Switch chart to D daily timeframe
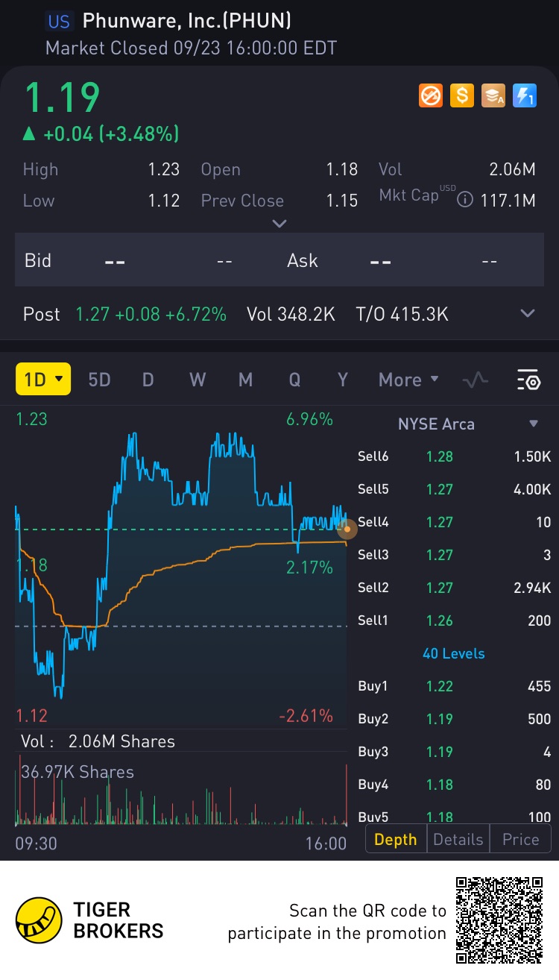The height and width of the screenshot is (980, 559). click(148, 380)
